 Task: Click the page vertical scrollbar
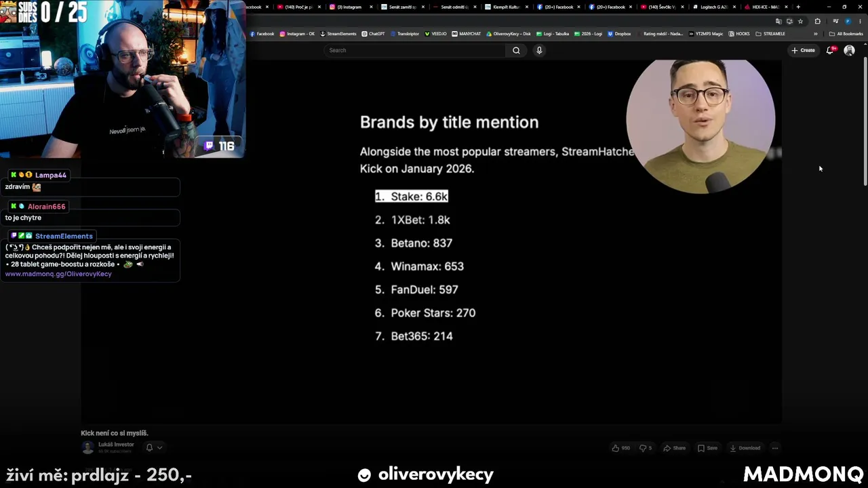pyautogui.click(x=865, y=122)
